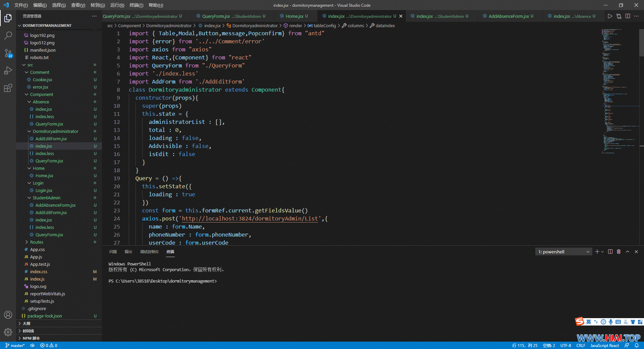
Task: Open errors and warnings count in status bar
Action: pos(49,345)
